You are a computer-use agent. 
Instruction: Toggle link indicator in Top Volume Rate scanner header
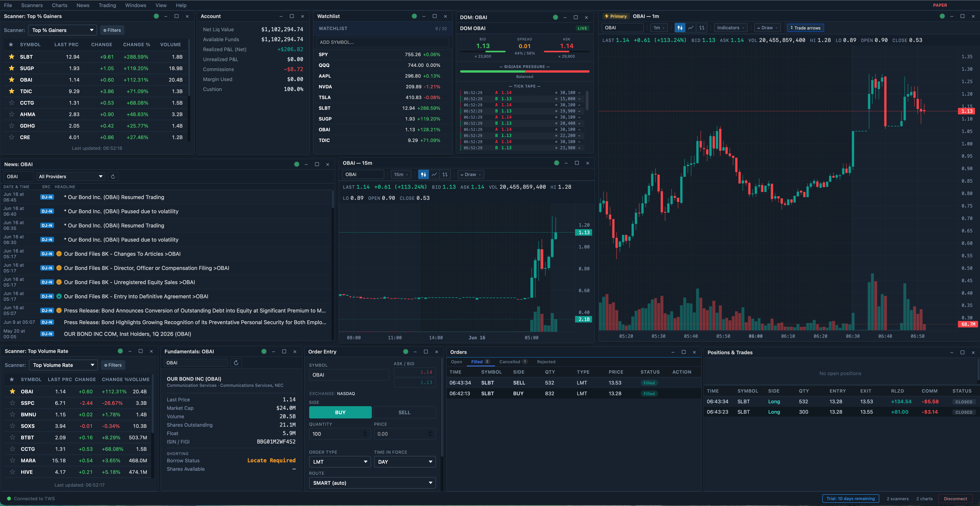pos(120,351)
